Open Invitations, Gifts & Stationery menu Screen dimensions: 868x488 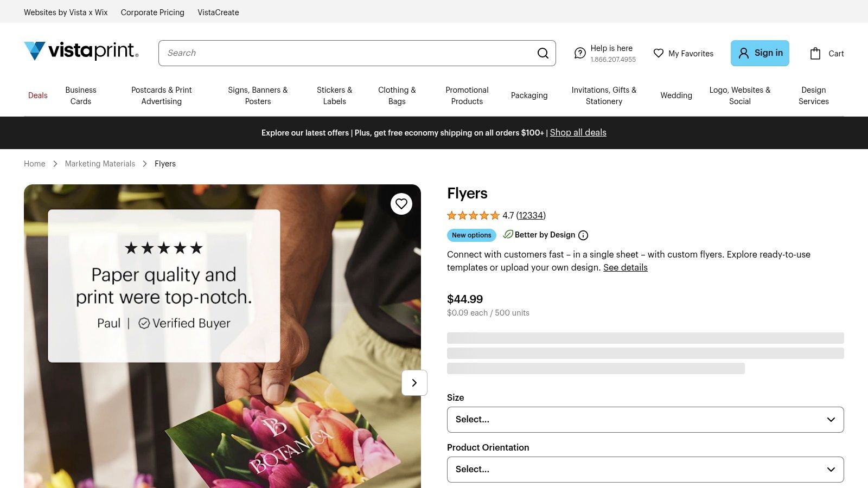(604, 95)
